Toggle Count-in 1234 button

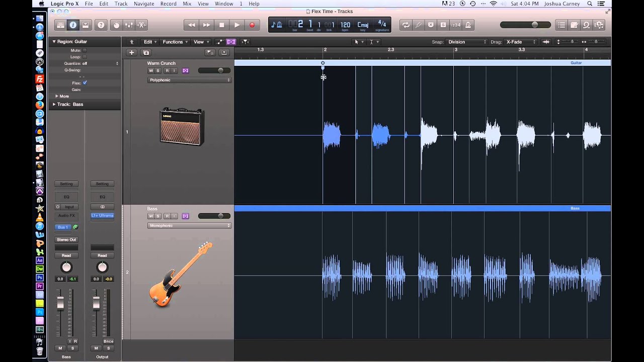point(455,25)
